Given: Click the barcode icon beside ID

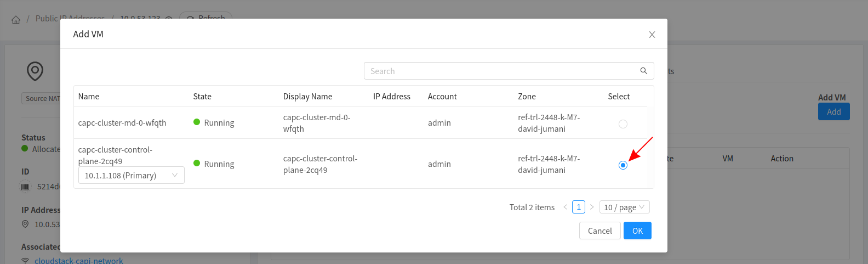Looking at the screenshot, I should click(x=26, y=187).
